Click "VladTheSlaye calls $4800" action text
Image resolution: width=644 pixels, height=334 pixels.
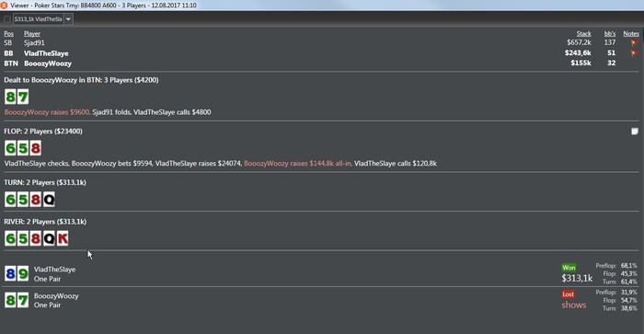pos(172,112)
